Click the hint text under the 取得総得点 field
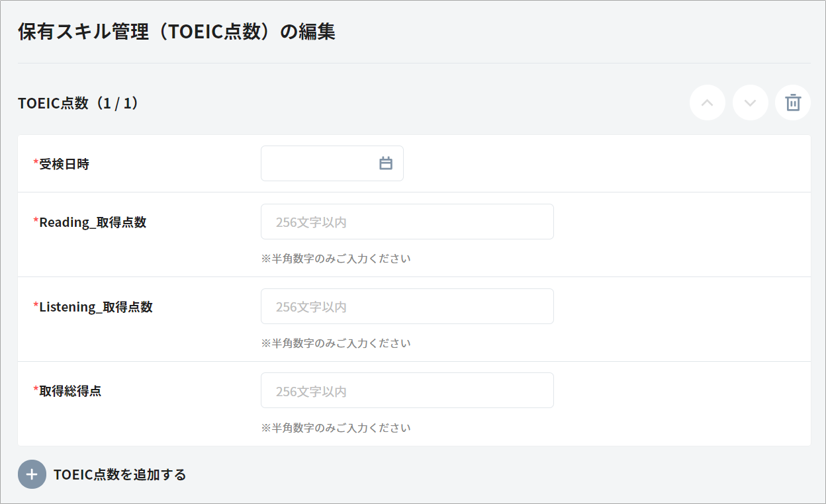The width and height of the screenshot is (826, 504). [336, 428]
